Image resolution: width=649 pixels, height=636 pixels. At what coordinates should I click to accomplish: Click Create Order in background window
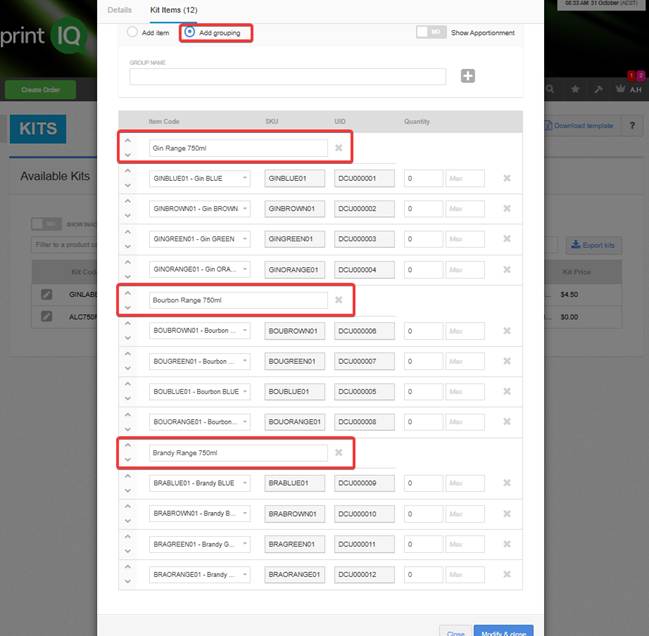[40, 90]
